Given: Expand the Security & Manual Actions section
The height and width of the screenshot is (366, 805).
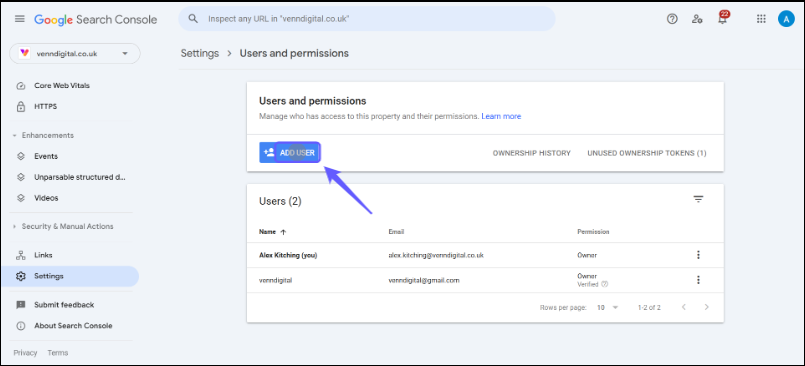Looking at the screenshot, I should coord(63,226).
